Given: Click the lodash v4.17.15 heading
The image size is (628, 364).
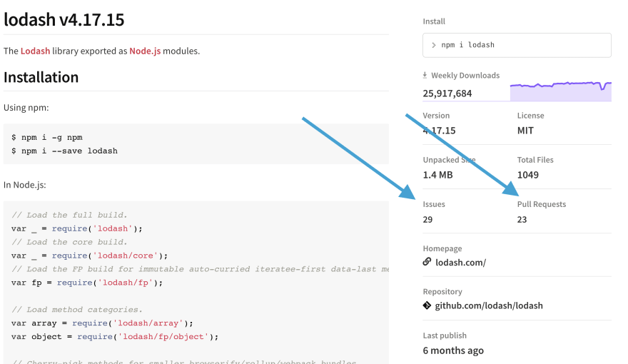Looking at the screenshot, I should coord(64,19).
